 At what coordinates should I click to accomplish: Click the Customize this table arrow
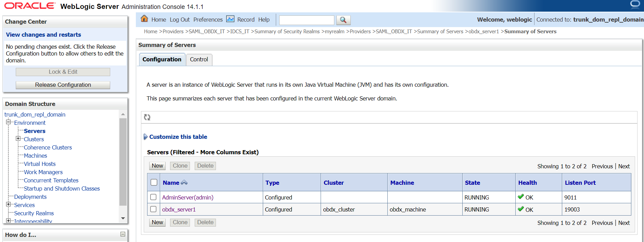tap(145, 137)
